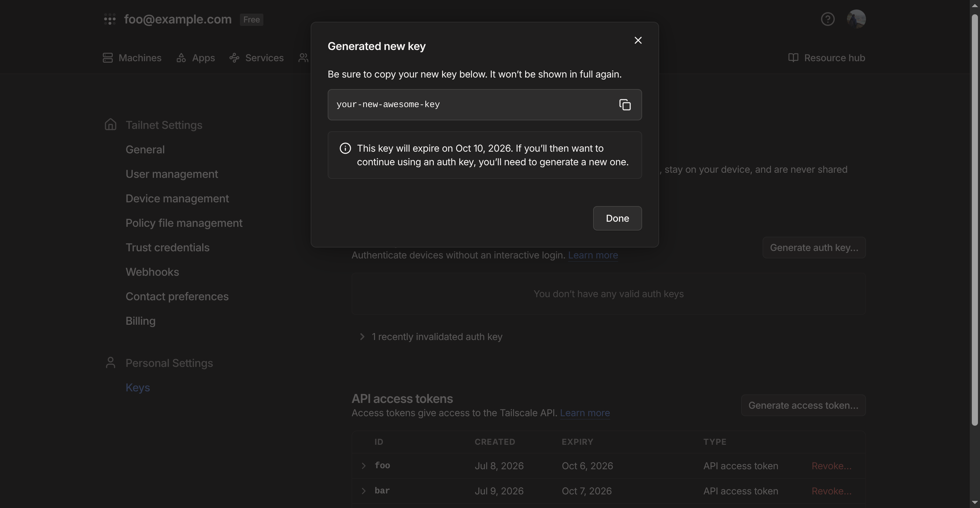Switch to the Services tab

(x=257, y=58)
